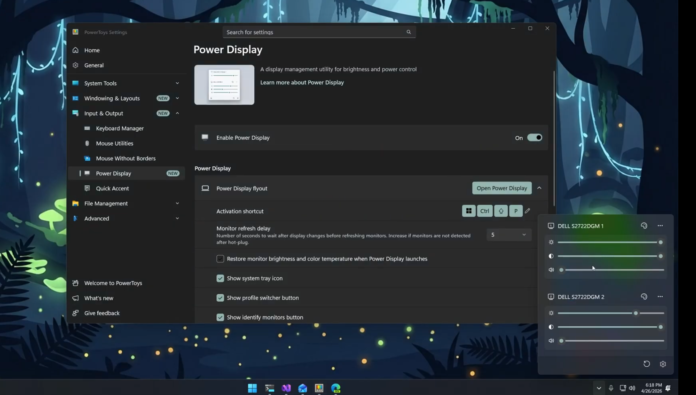Click Open Power Display button

[x=502, y=188]
